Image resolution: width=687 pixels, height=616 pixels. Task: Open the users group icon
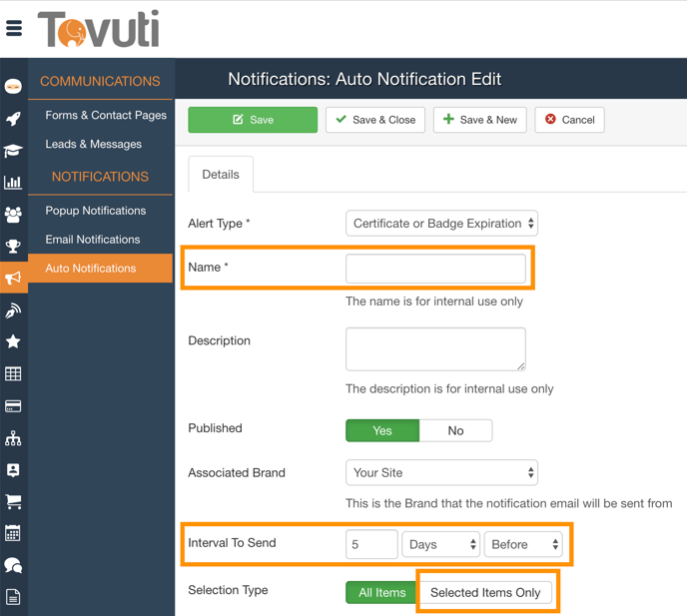[x=13, y=214]
